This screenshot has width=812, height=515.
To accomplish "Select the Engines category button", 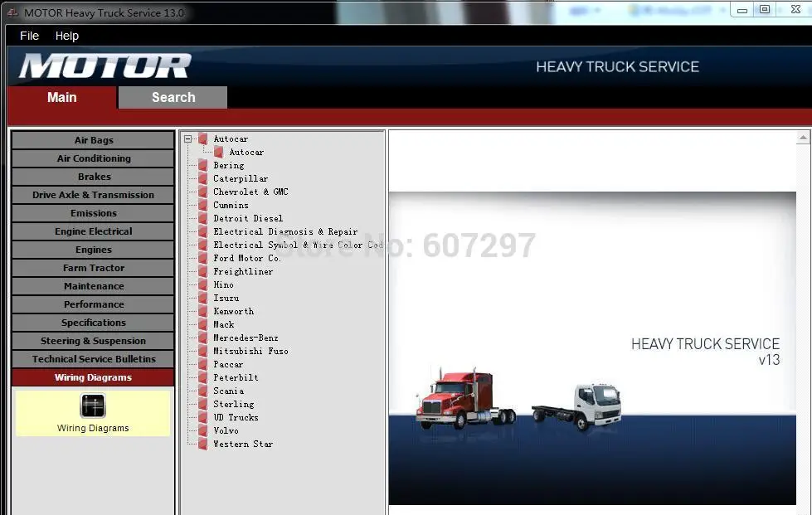I will [x=93, y=250].
